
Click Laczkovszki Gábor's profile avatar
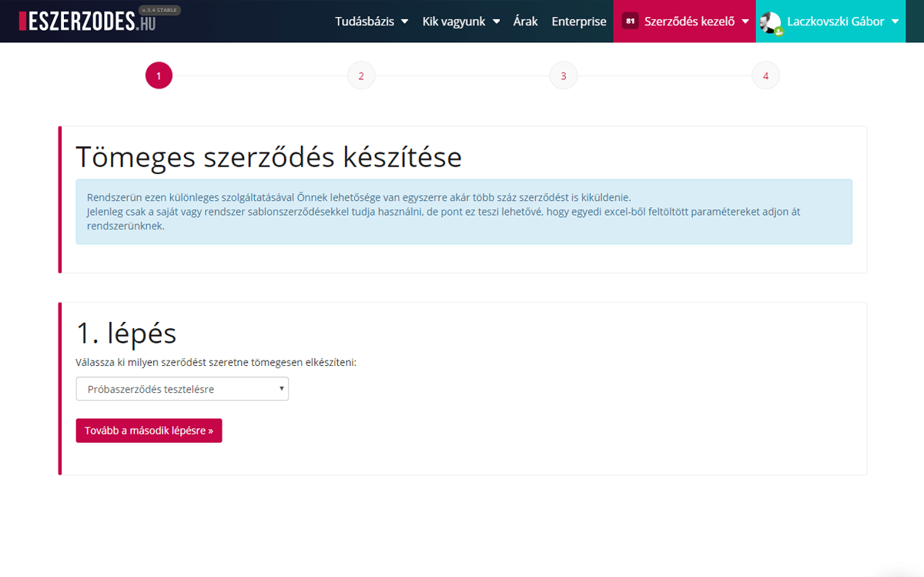coord(770,21)
